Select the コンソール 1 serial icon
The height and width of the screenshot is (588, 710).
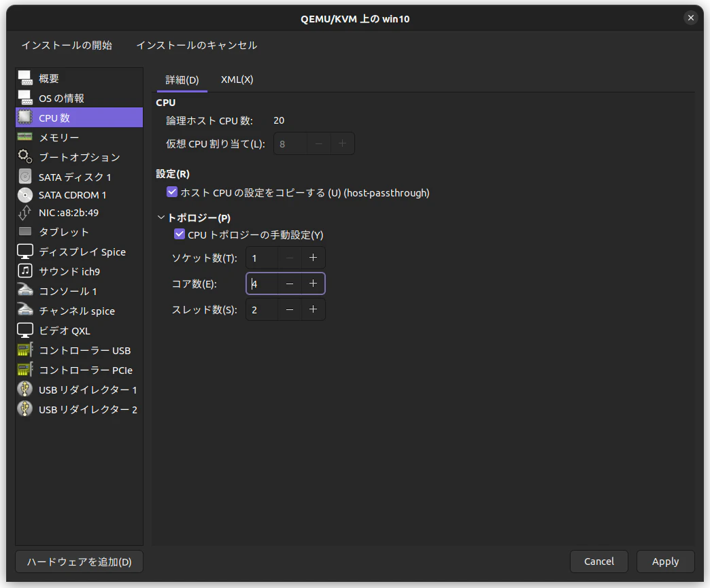tap(25, 291)
